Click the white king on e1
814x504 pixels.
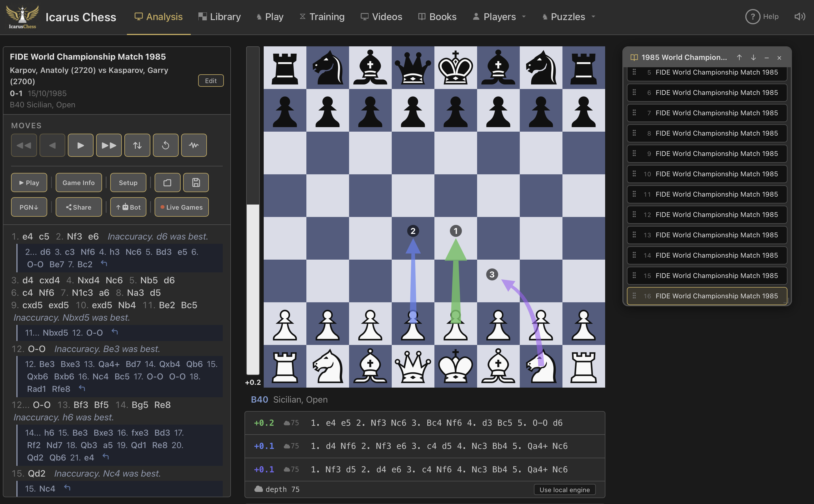coord(456,366)
